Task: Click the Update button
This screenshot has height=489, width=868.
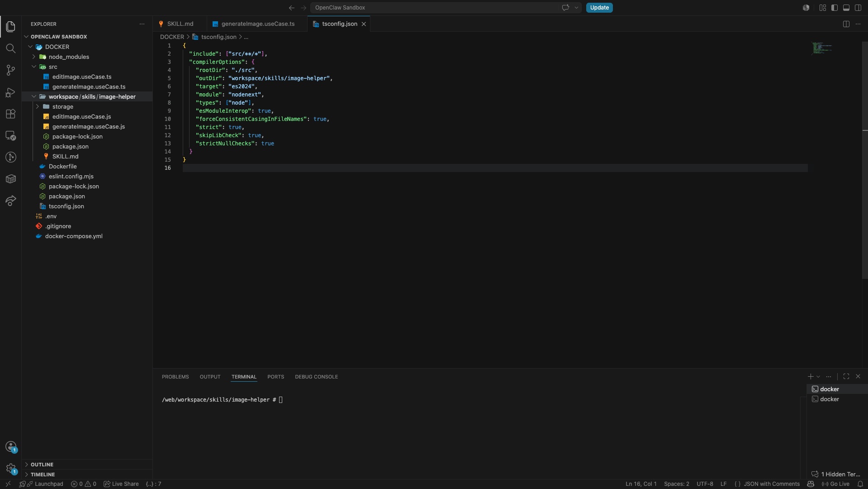Action: [599, 8]
